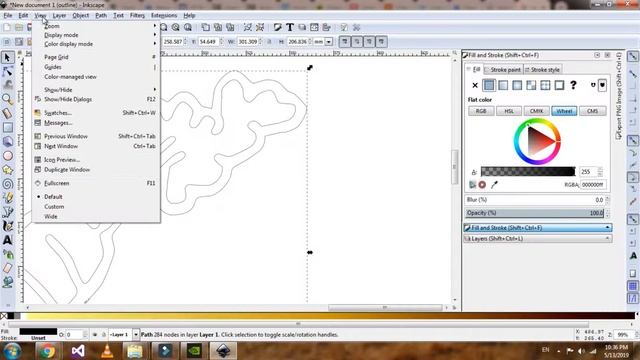This screenshot has height=360, width=640.
Task: Expand the Display mode submenu
Action: pyautogui.click(x=96, y=35)
